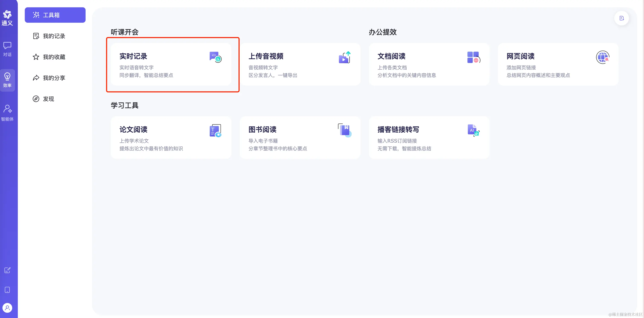Open the 文档阅读 tool card
Viewport: 644px width, 318px height.
429,64
